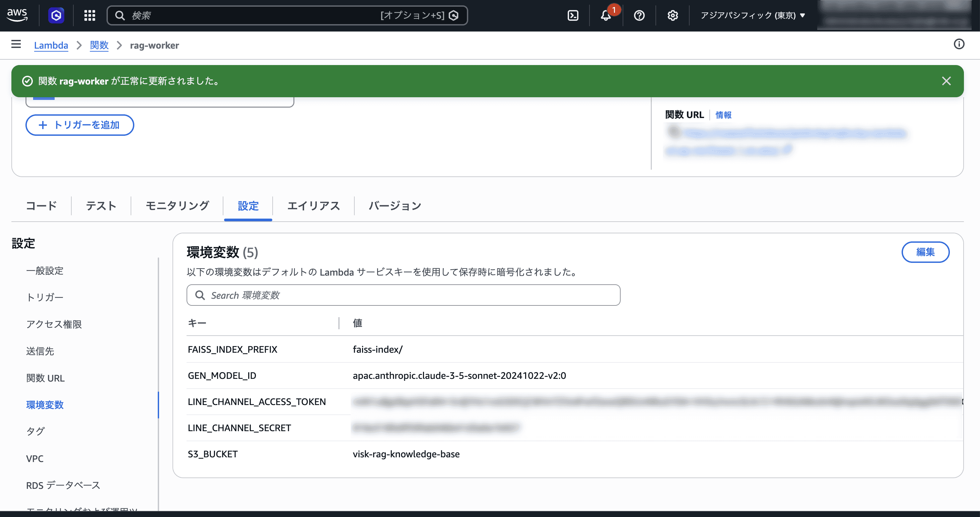The image size is (980, 517).
Task: Select アクセス権限 in settings sidebar
Action: (x=54, y=324)
